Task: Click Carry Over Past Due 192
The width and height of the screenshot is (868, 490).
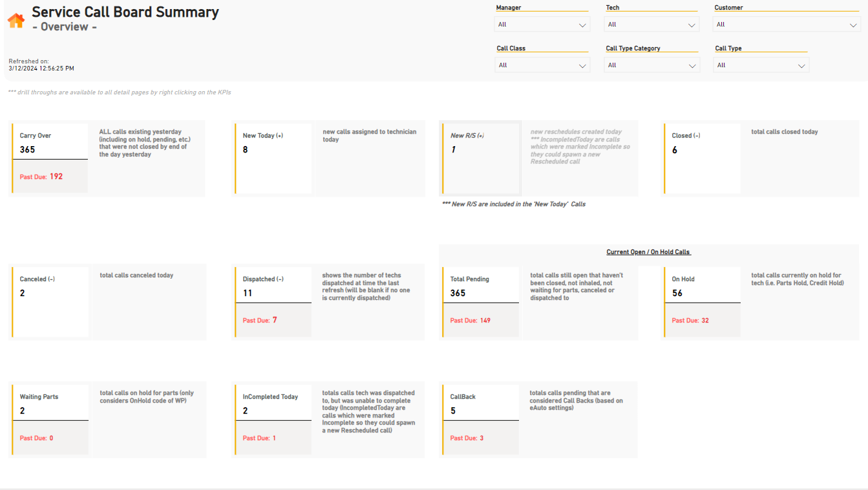Action: click(x=41, y=176)
